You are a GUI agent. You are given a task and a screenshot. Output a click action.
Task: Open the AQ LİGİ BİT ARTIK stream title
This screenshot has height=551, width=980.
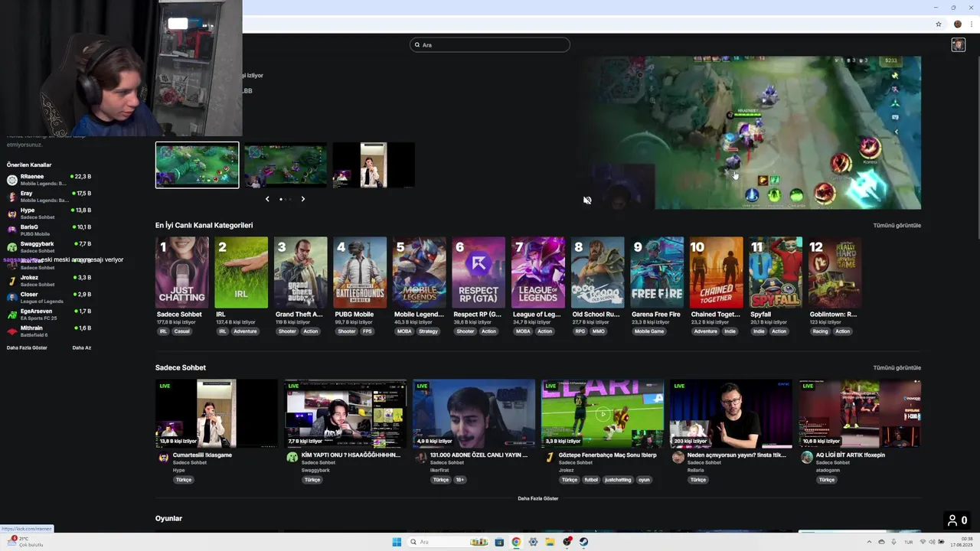pyautogui.click(x=851, y=455)
